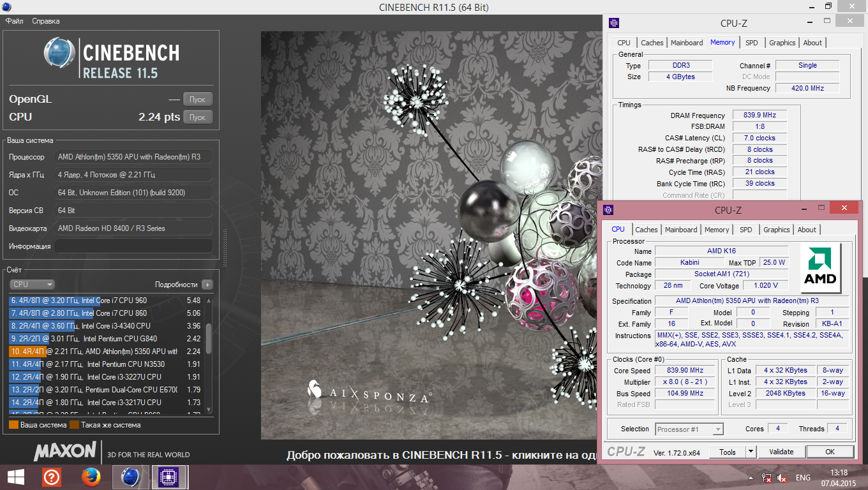The width and height of the screenshot is (868, 490).
Task: Expand the Подробности details arrow
Action: (207, 285)
